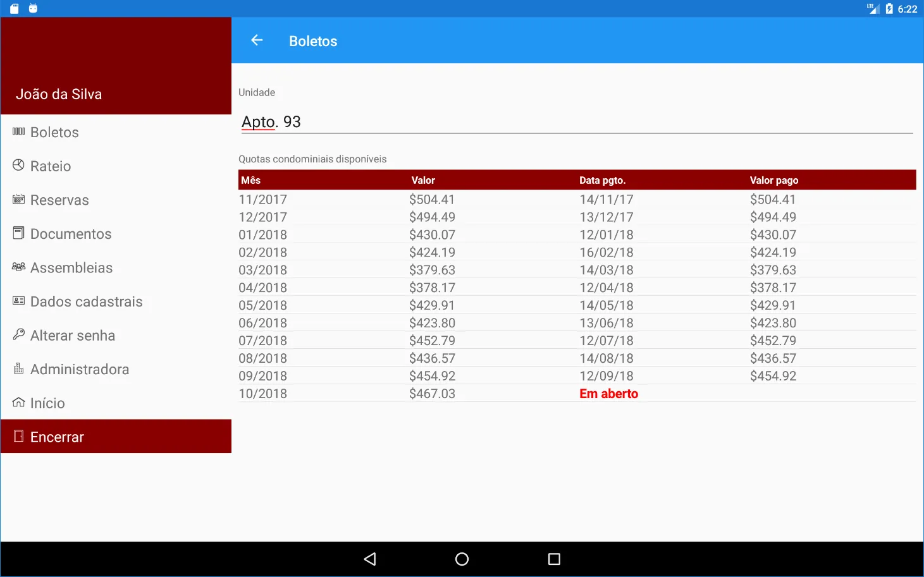The height and width of the screenshot is (577, 924).
Task: Select the 08/2018 row month cell
Action: 262,358
